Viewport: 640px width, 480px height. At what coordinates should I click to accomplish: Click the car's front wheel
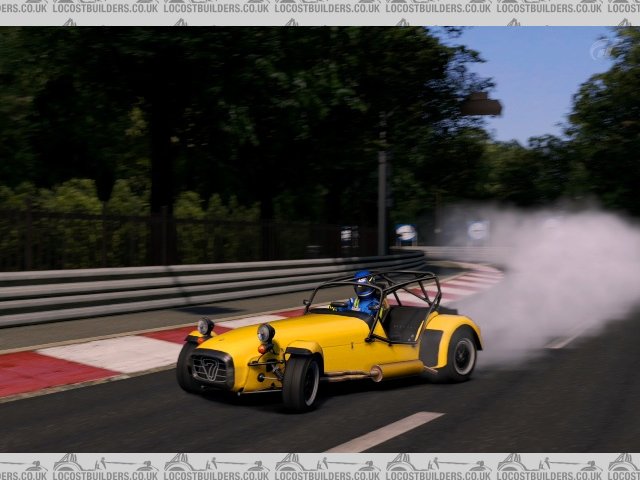point(301,383)
